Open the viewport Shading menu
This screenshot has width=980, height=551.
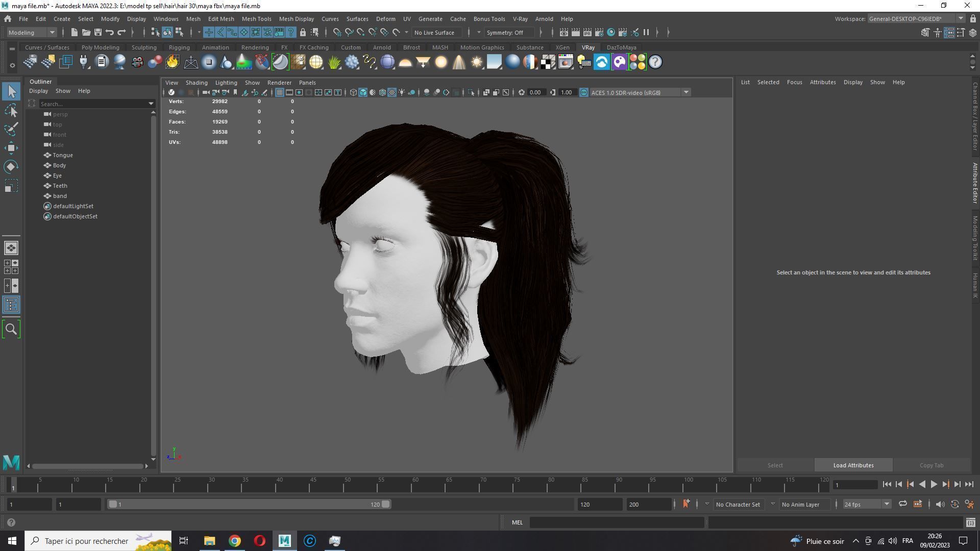197,83
